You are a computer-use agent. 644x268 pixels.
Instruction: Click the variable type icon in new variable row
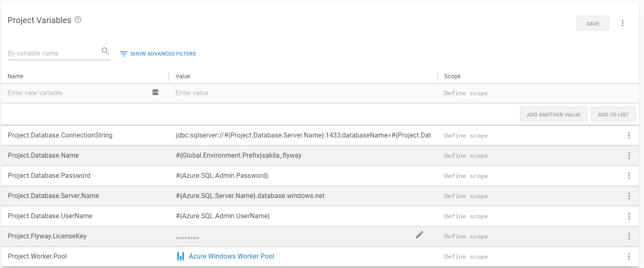(155, 92)
